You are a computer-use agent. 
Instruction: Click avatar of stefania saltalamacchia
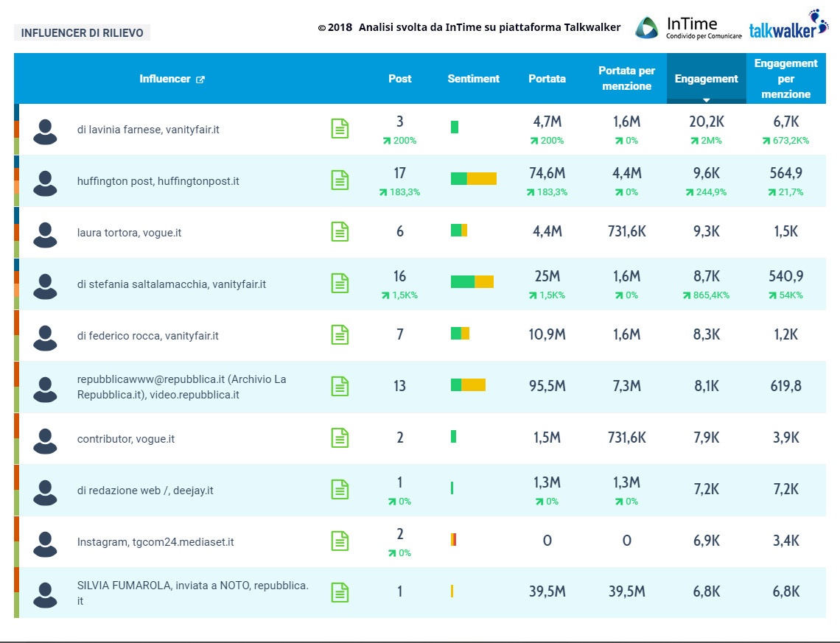[x=45, y=287]
